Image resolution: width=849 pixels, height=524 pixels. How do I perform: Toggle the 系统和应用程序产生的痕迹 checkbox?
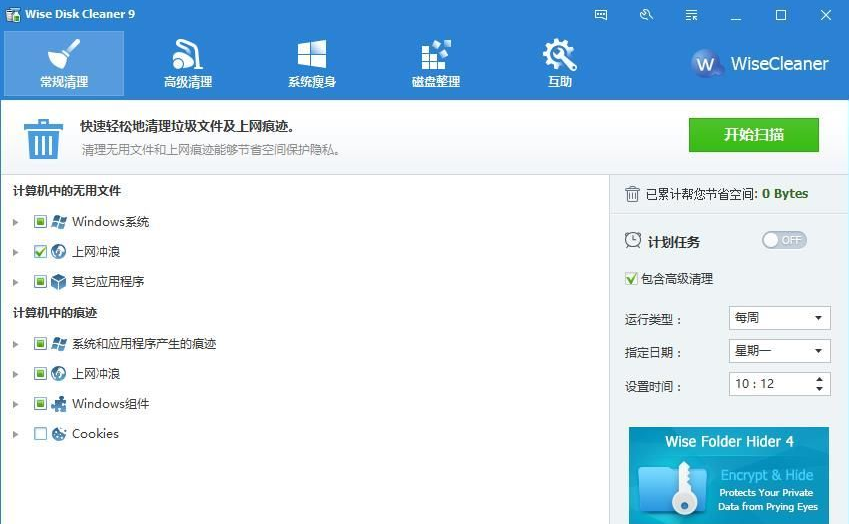pyautogui.click(x=40, y=343)
